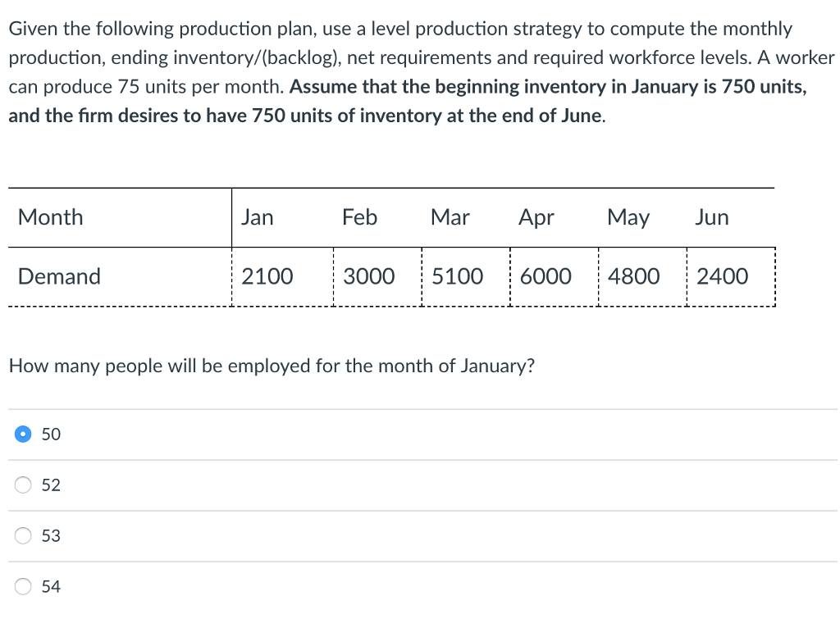Choose answer option 52 text label

pos(49,485)
